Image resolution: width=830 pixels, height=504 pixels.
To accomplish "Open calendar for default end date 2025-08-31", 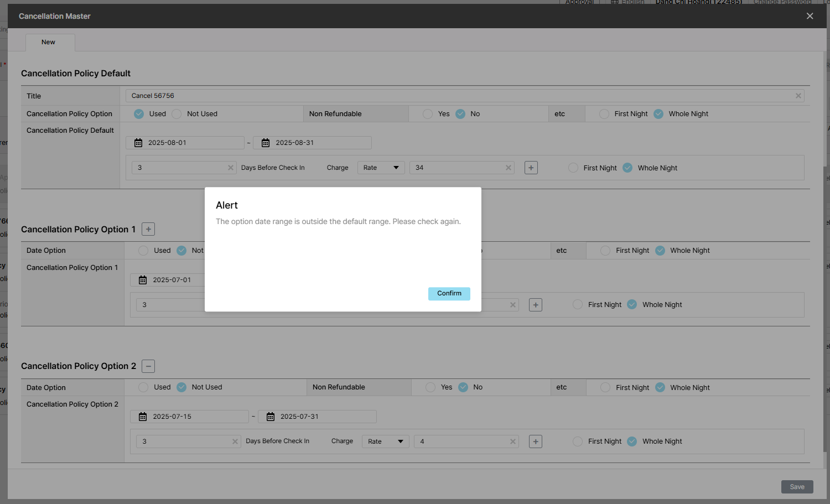I will click(x=266, y=143).
